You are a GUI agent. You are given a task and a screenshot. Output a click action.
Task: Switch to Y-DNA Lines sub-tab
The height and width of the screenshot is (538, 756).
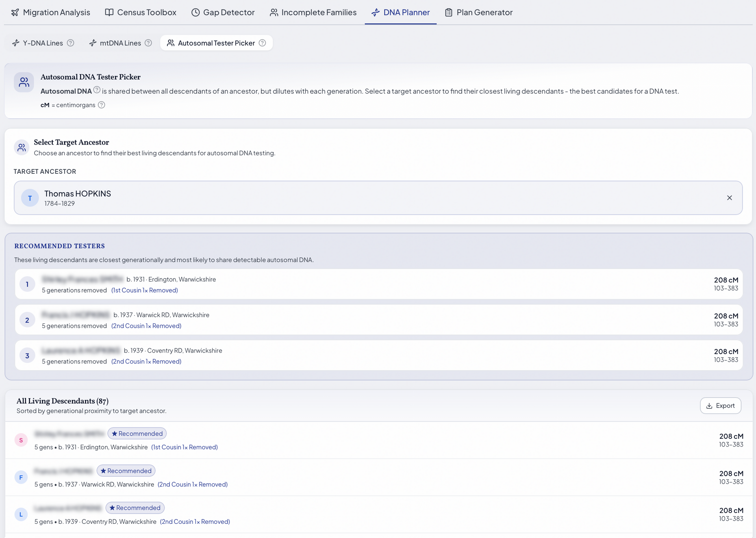click(43, 43)
